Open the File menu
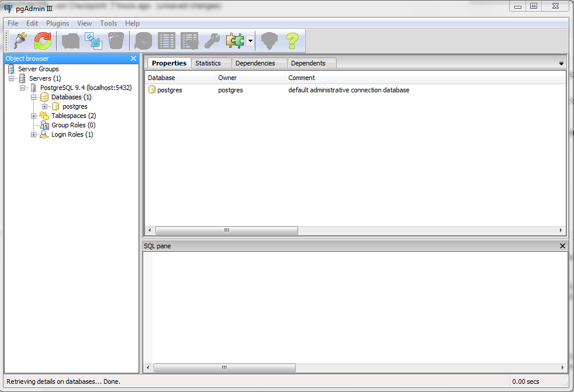The width and height of the screenshot is (574, 392). [x=13, y=23]
